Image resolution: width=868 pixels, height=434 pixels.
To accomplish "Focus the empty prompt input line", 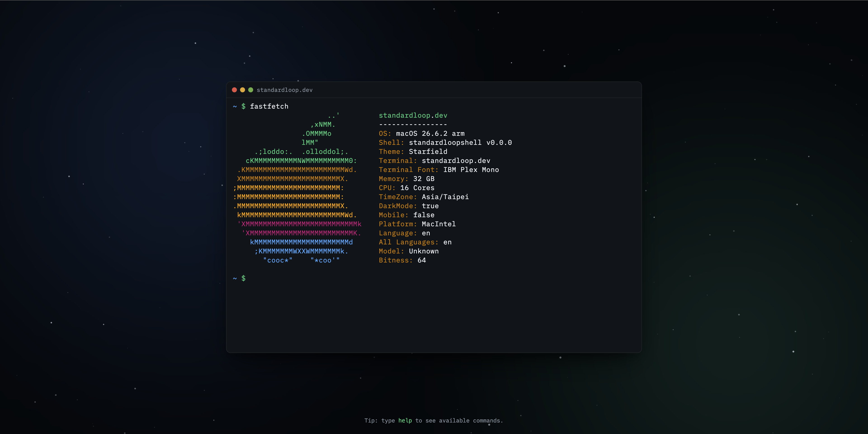I will (x=434, y=279).
